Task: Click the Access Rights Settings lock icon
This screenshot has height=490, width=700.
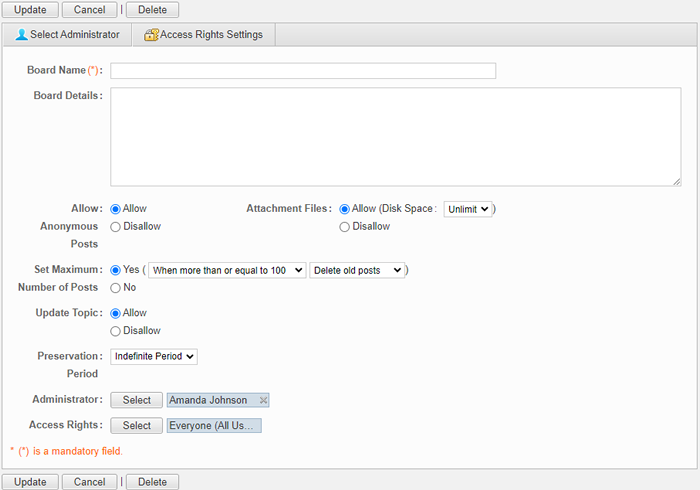Action: point(151,35)
